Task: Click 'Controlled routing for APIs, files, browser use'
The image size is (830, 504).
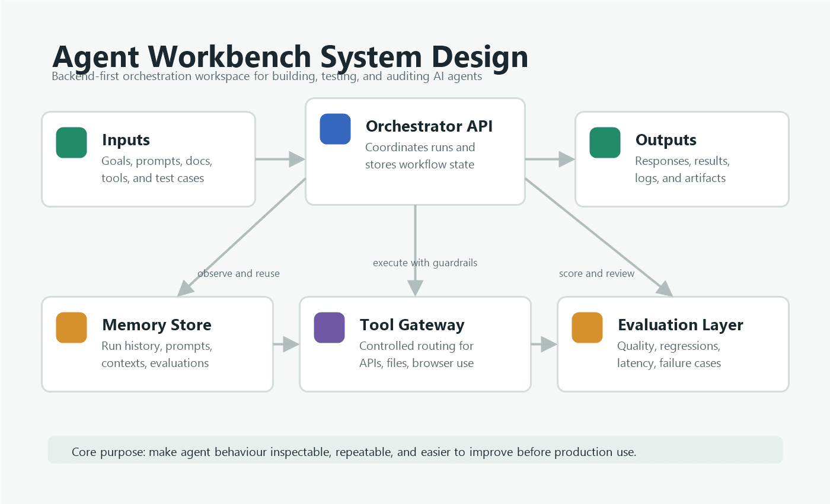Action: coord(417,355)
